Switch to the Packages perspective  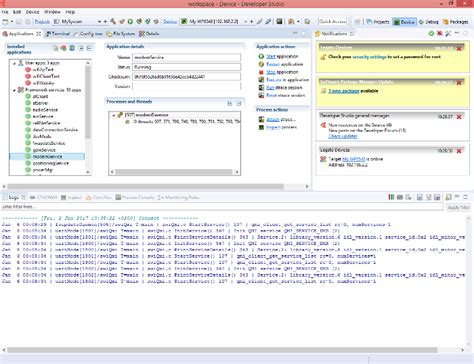[455, 22]
